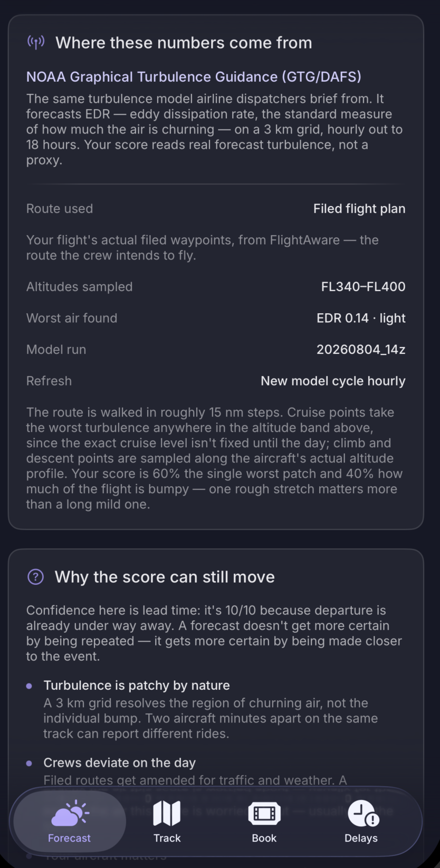Click the Filed flight plan value
This screenshot has height=868, width=440.
[359, 208]
